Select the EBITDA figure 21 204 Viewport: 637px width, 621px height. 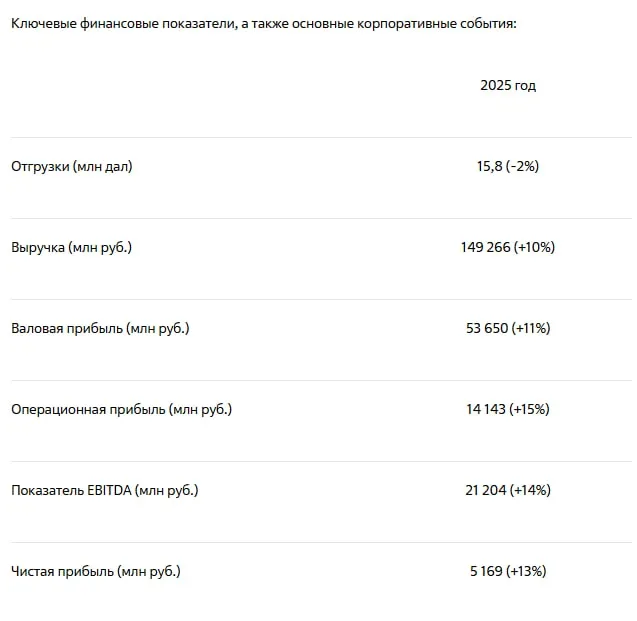coord(486,490)
